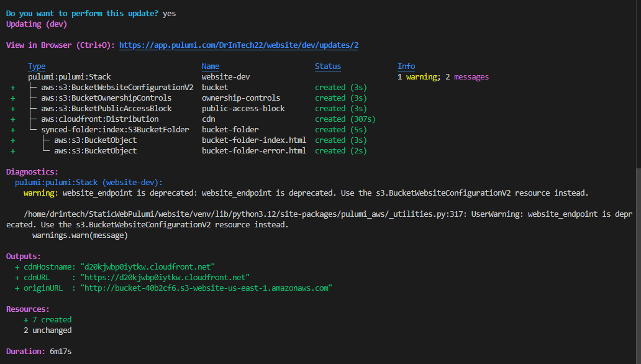Select aws:s3:BucketOwnershipControls resource type
Screen dimensions: 641x364
tap(106, 98)
